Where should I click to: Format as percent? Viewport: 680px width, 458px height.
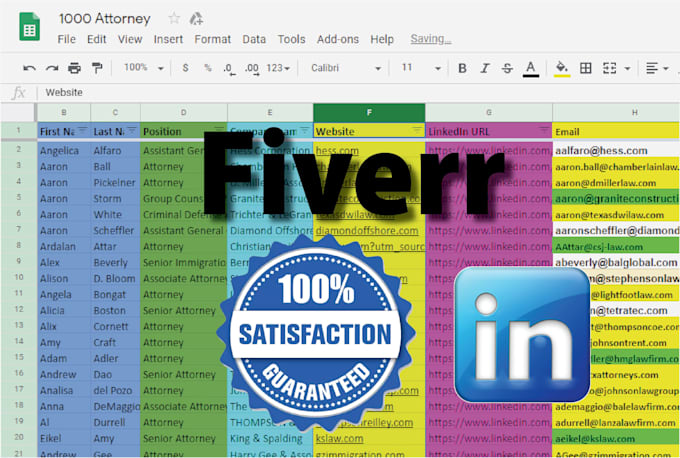click(208, 68)
